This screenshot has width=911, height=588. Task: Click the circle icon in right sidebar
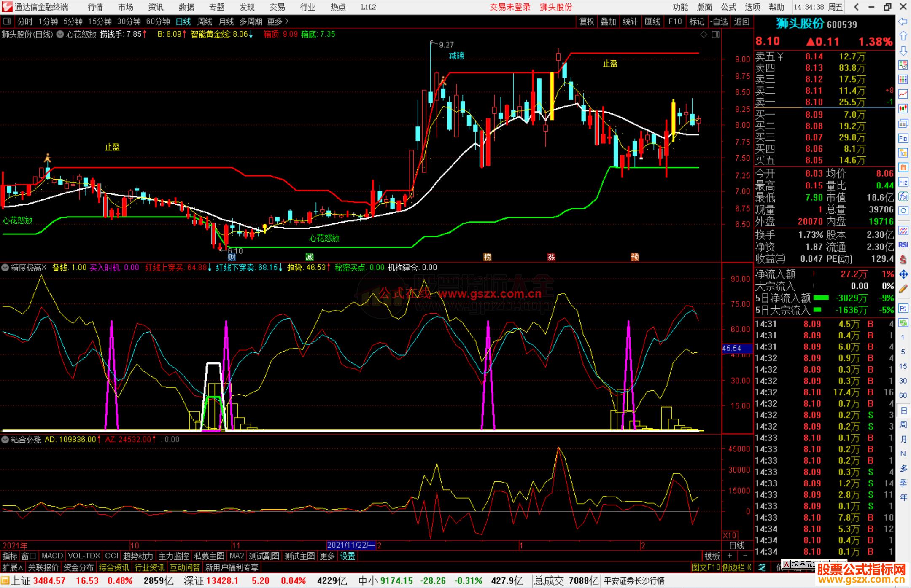pyautogui.click(x=903, y=211)
